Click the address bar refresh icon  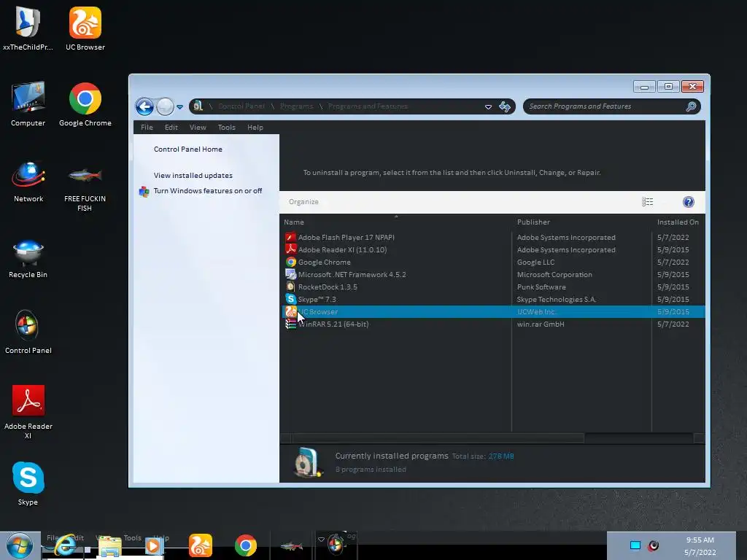[x=505, y=106]
